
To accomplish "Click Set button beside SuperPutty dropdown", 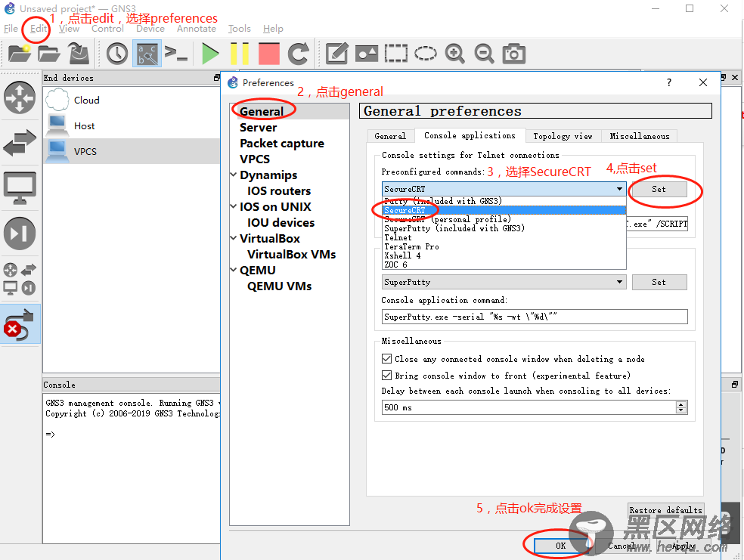I will click(x=659, y=282).
